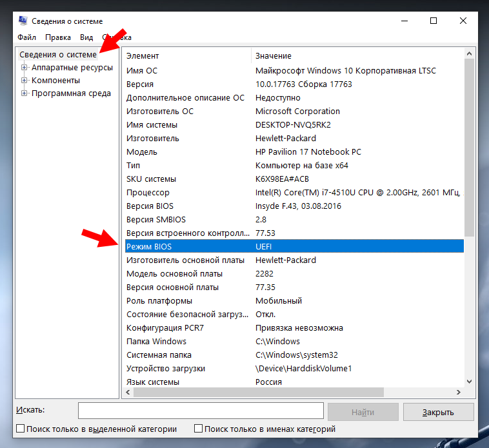Select the Версия BIOS row
The image size is (489, 448).
pos(294,206)
